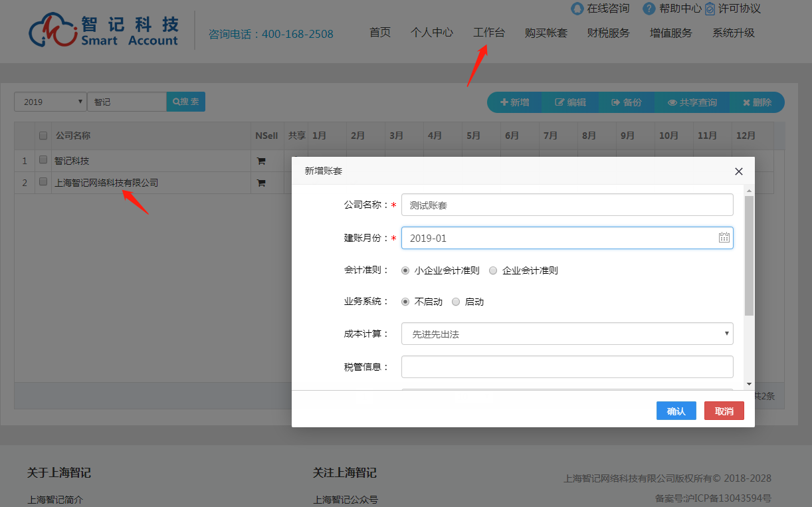Image resolution: width=812 pixels, height=507 pixels.
Task: Click the calendar icon in 建账月份 field
Action: pyautogui.click(x=724, y=238)
